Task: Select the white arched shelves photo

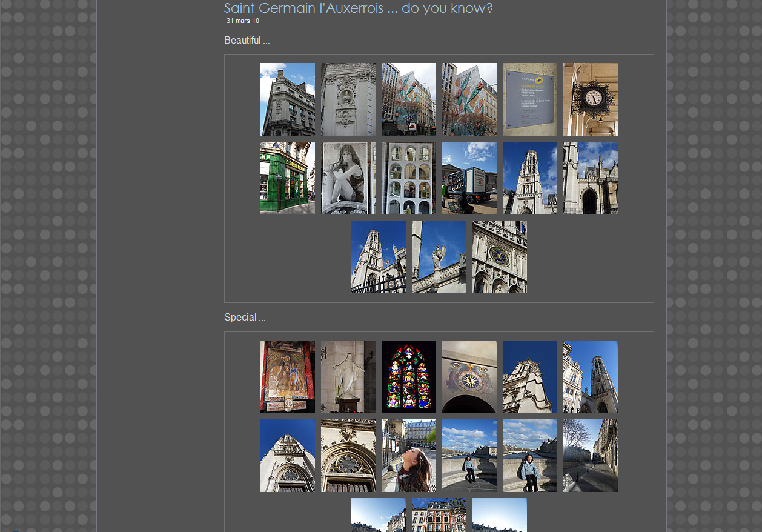Action: 408,178
